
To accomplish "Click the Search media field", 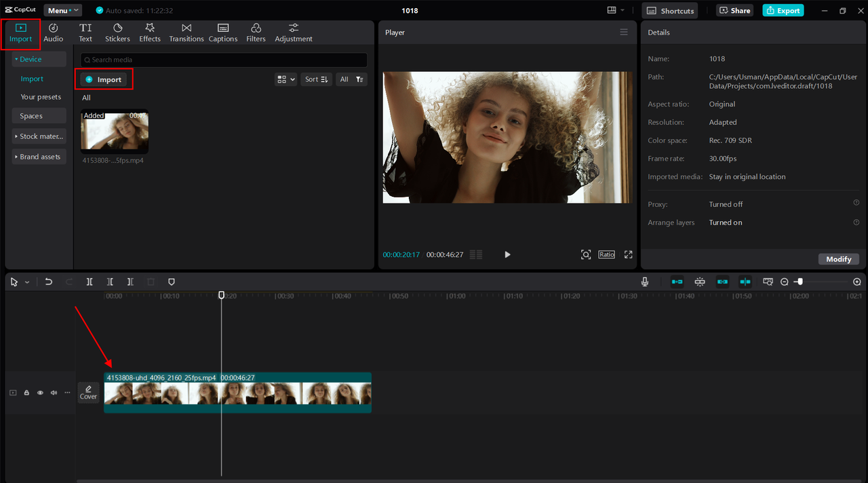I will click(224, 60).
